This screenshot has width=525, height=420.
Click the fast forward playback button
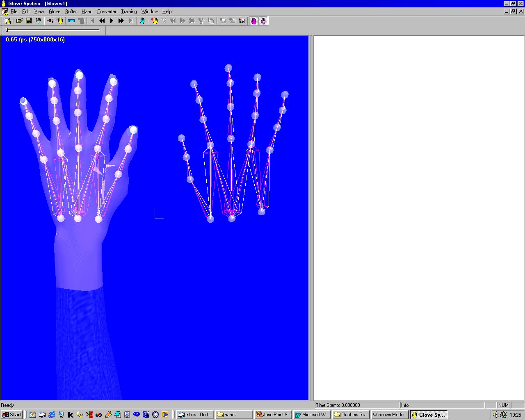point(121,21)
